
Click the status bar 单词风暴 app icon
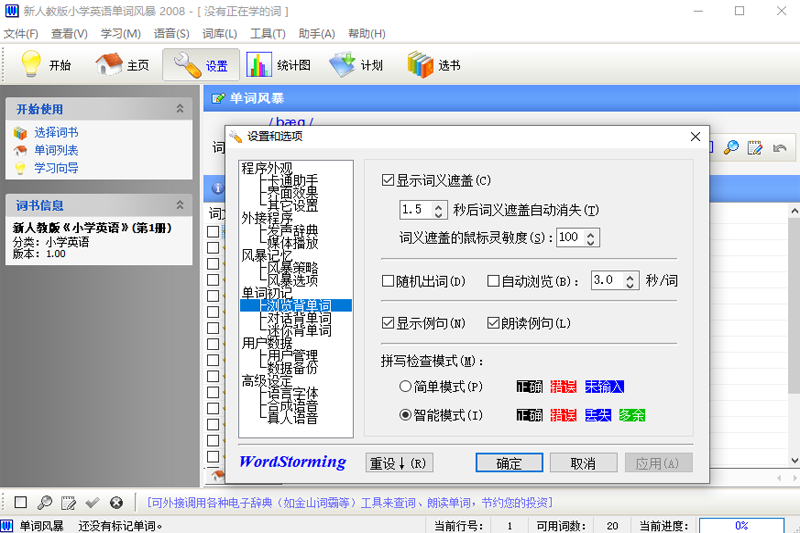tap(7, 525)
